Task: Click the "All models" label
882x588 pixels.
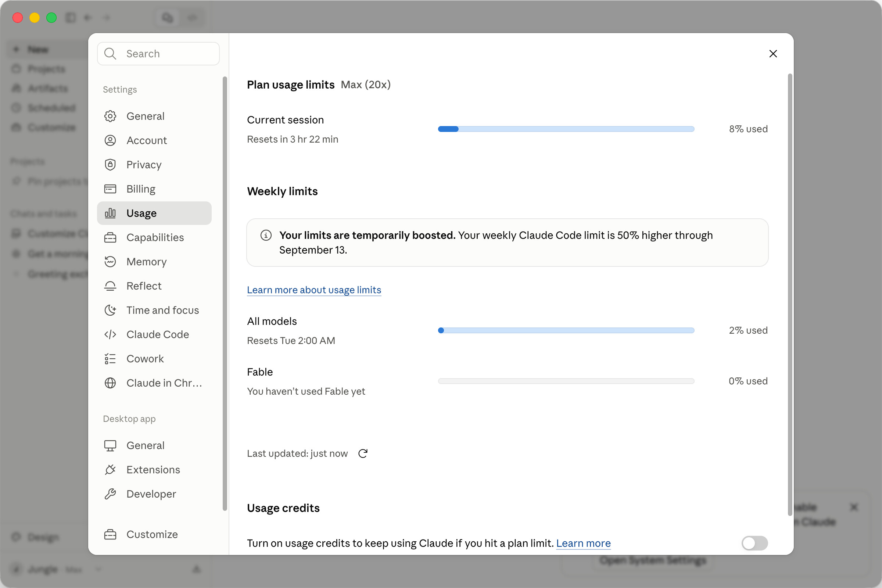Action: coord(272,321)
